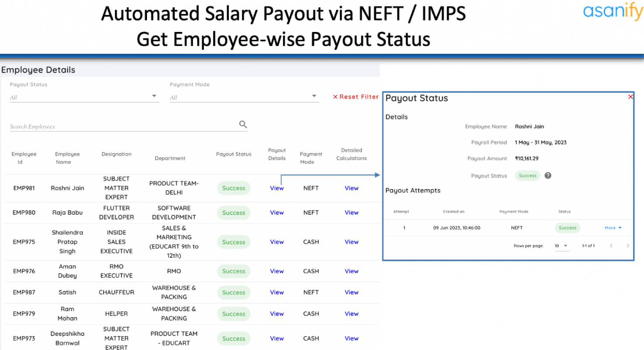View payout details for Deepshikha Barnwal
The height and width of the screenshot is (350, 644).
[277, 338]
